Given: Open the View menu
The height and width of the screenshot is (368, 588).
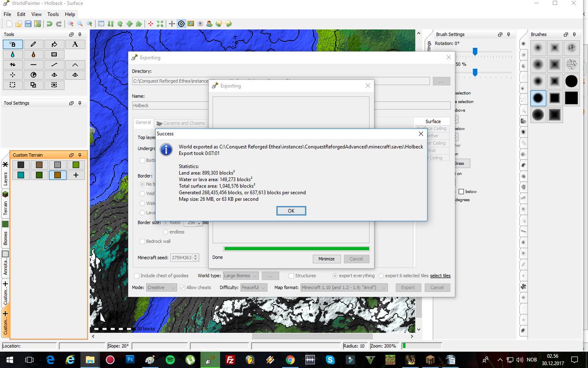Looking at the screenshot, I should click(37, 14).
